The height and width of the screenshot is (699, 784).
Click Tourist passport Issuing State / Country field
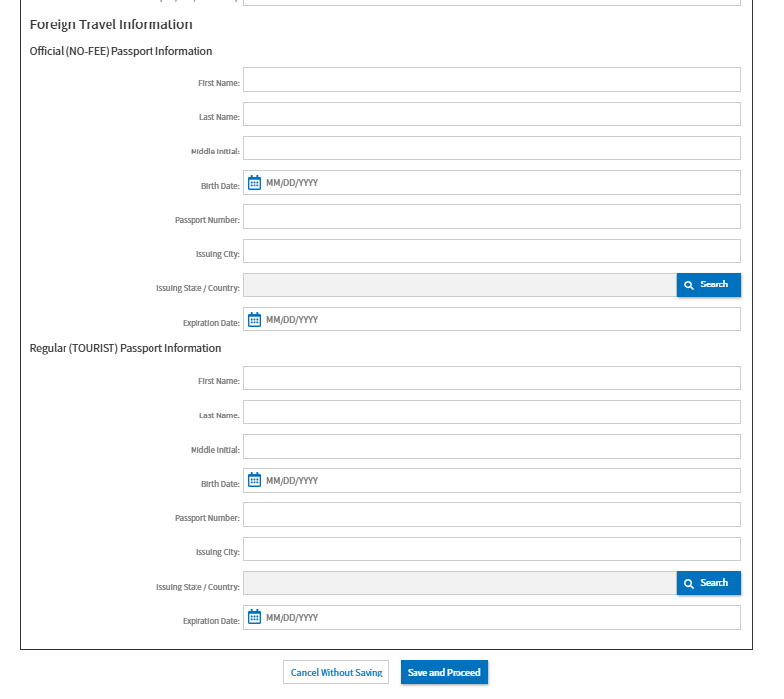(459, 584)
